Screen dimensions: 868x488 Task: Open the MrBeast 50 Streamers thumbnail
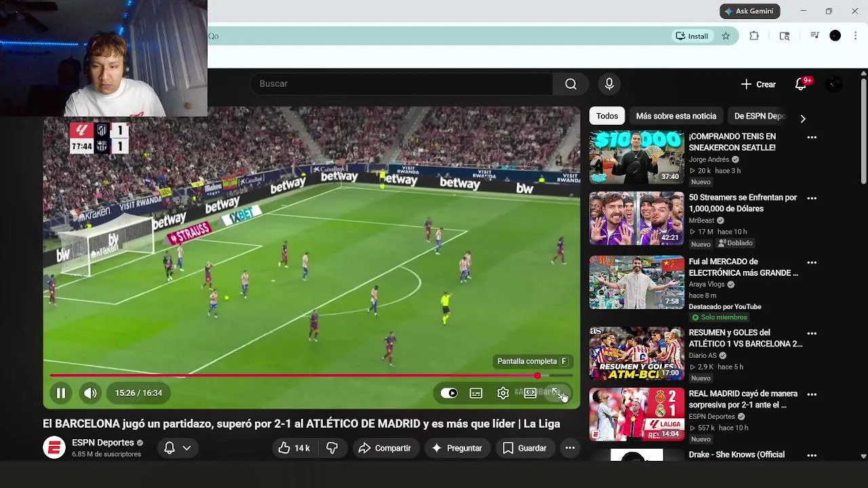[636, 218]
